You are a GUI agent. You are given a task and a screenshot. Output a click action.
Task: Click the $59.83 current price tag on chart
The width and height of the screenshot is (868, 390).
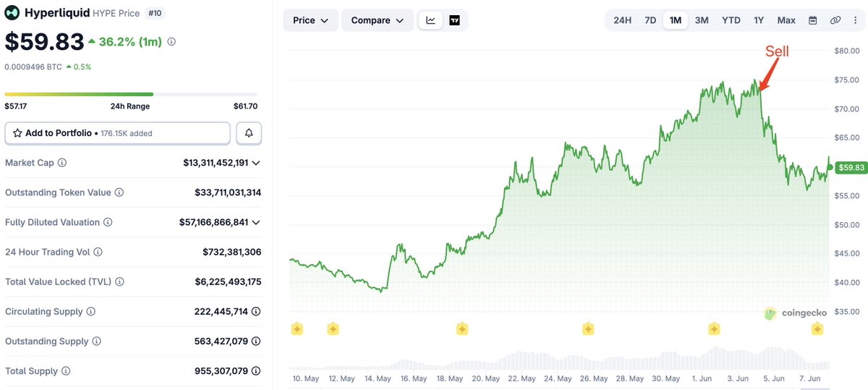tap(851, 167)
